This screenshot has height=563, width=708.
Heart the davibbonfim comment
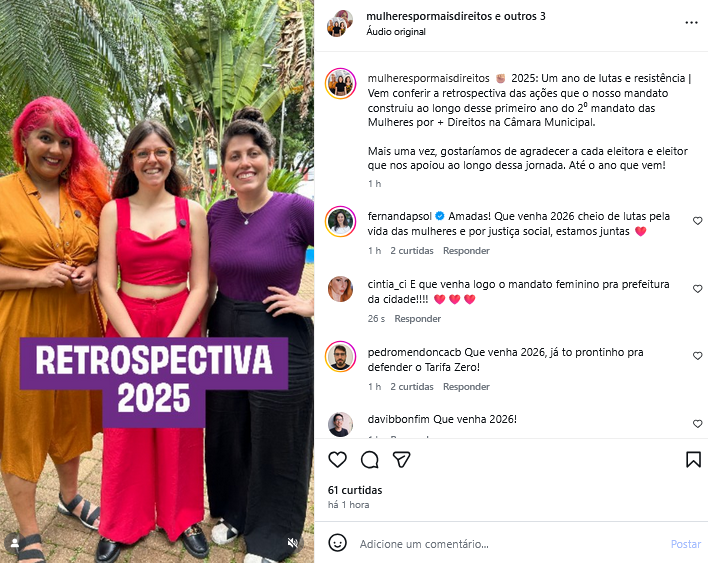click(698, 423)
